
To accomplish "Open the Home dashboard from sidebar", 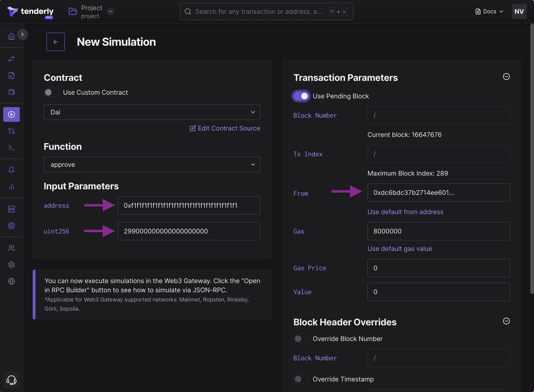I will tap(12, 36).
